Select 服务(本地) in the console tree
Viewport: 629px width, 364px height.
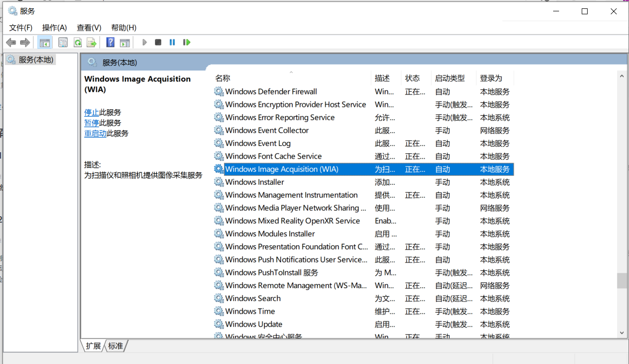pyautogui.click(x=35, y=60)
